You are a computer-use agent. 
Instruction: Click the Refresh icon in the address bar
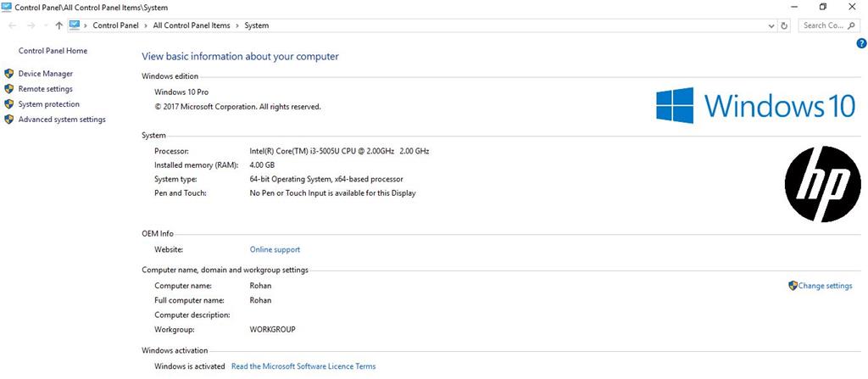coord(784,25)
